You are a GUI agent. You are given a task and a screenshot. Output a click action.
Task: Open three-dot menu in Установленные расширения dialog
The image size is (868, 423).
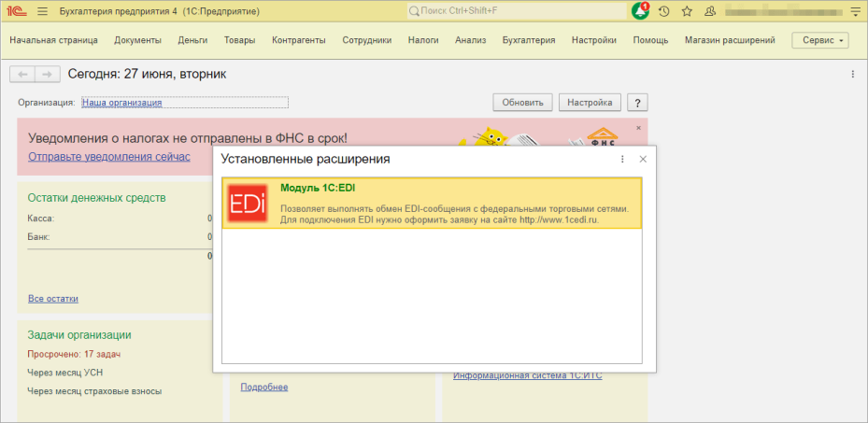coord(622,160)
